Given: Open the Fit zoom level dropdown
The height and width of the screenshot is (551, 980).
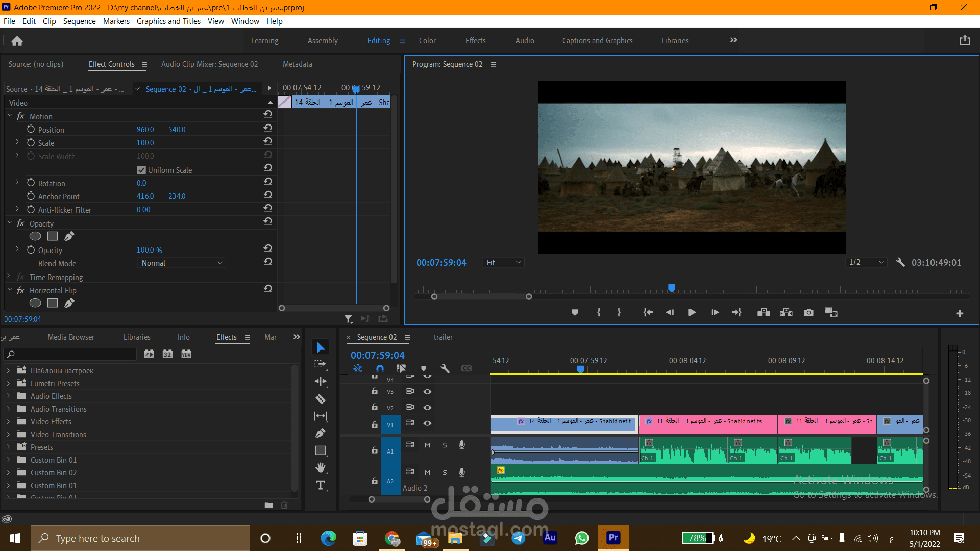Looking at the screenshot, I should (x=503, y=262).
